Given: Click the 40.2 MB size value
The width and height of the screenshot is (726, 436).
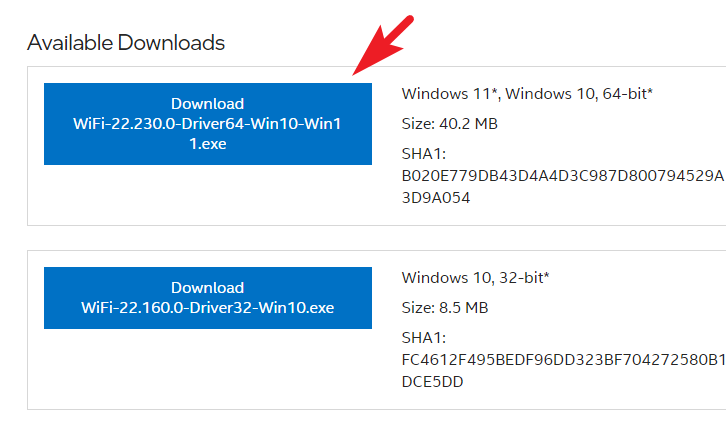Looking at the screenshot, I should click(x=469, y=124).
